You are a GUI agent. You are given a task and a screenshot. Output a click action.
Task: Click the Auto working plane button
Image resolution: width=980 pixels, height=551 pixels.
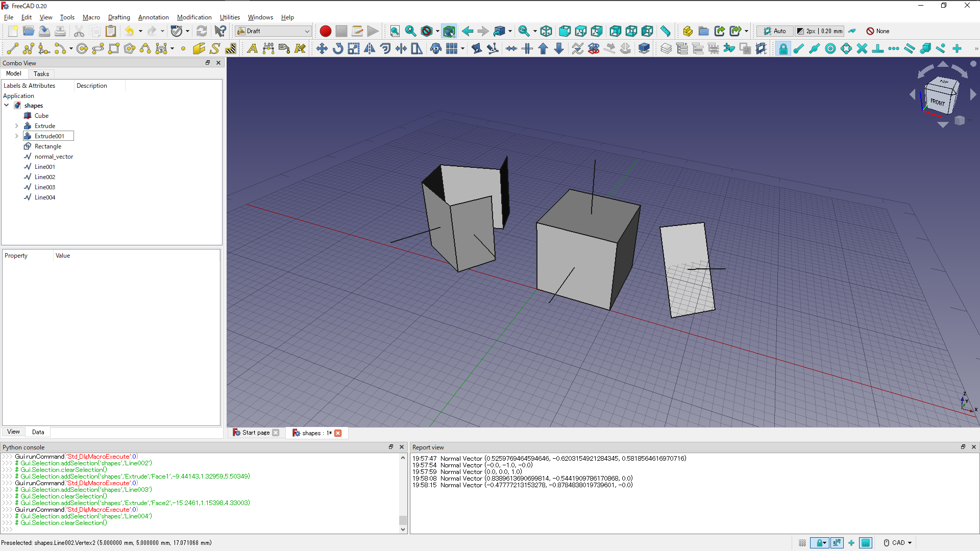coord(775,31)
